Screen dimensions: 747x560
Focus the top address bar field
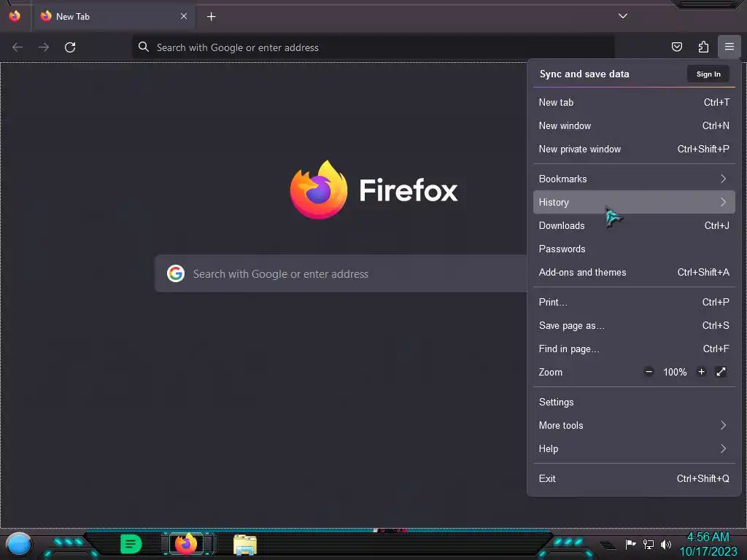tap(373, 47)
